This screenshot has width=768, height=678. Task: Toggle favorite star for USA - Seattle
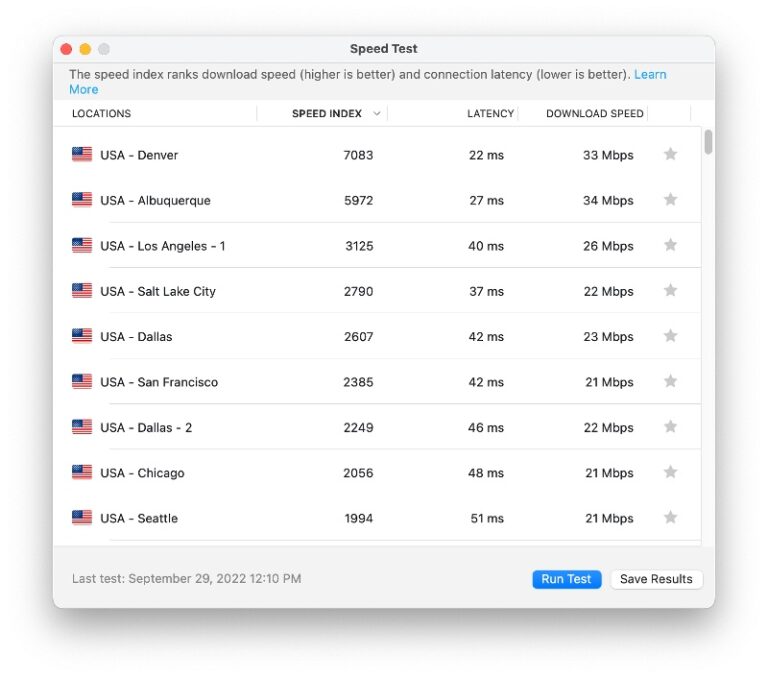pos(670,518)
